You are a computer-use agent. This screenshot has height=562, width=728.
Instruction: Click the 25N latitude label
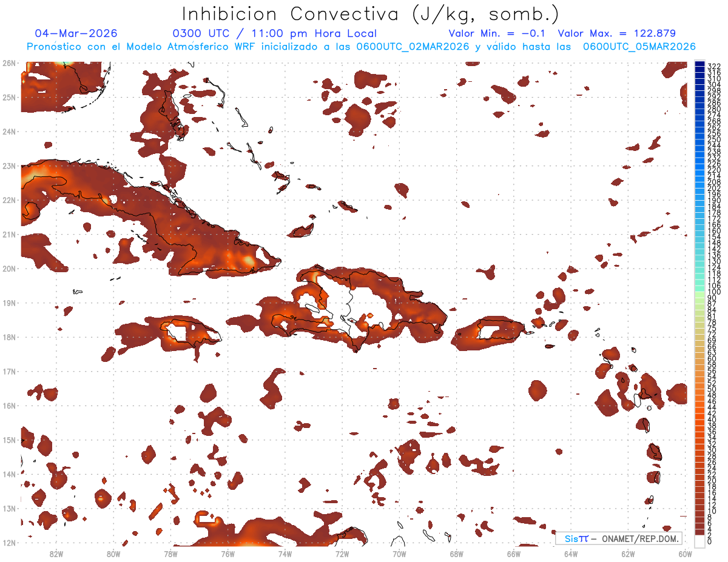point(8,97)
